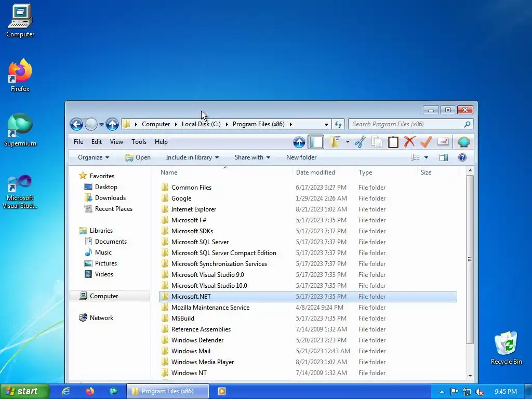Click the Computer breadcrumb in address bar
The height and width of the screenshot is (399, 532).
pos(156,125)
